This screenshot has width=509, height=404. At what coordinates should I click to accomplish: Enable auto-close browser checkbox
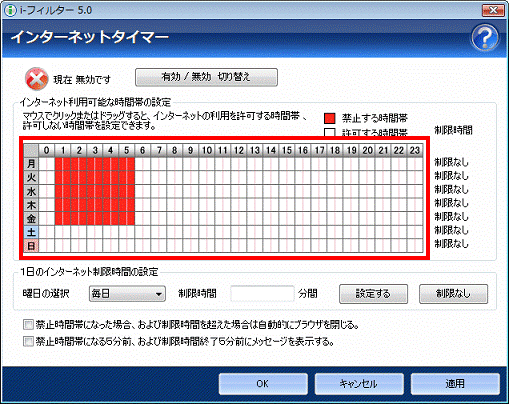[x=28, y=324]
